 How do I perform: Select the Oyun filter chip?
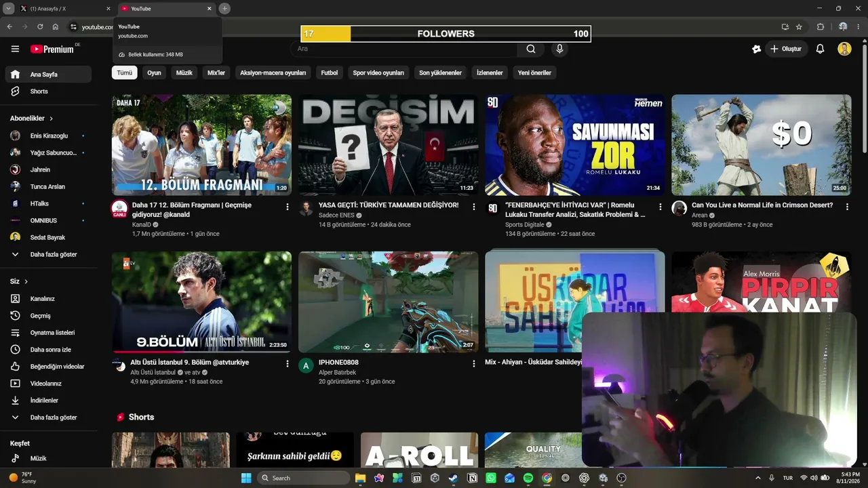155,73
